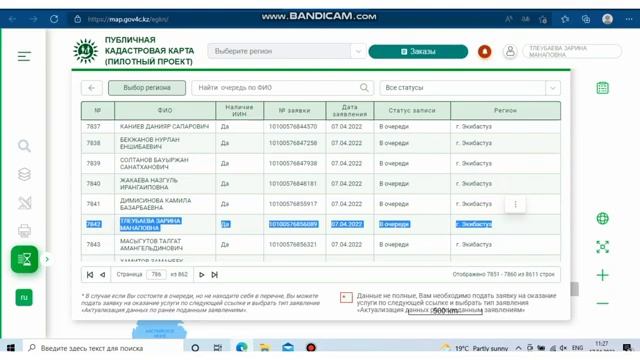The width and height of the screenshot is (640, 360).
Task: Select row 7837 Каниев Данияр
Action: [x=321, y=127]
